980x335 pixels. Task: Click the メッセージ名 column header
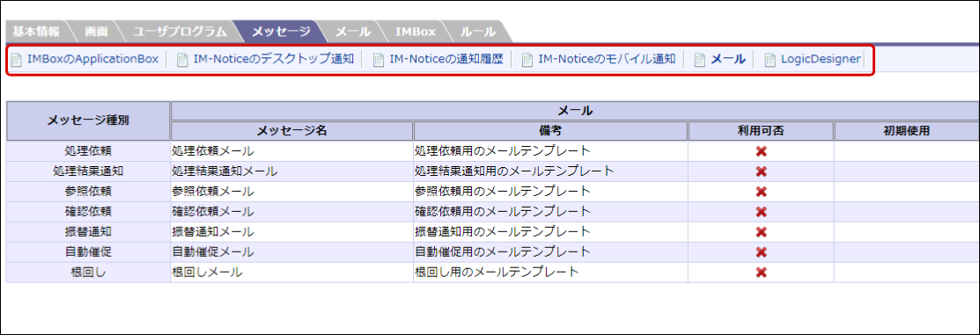coord(291,131)
